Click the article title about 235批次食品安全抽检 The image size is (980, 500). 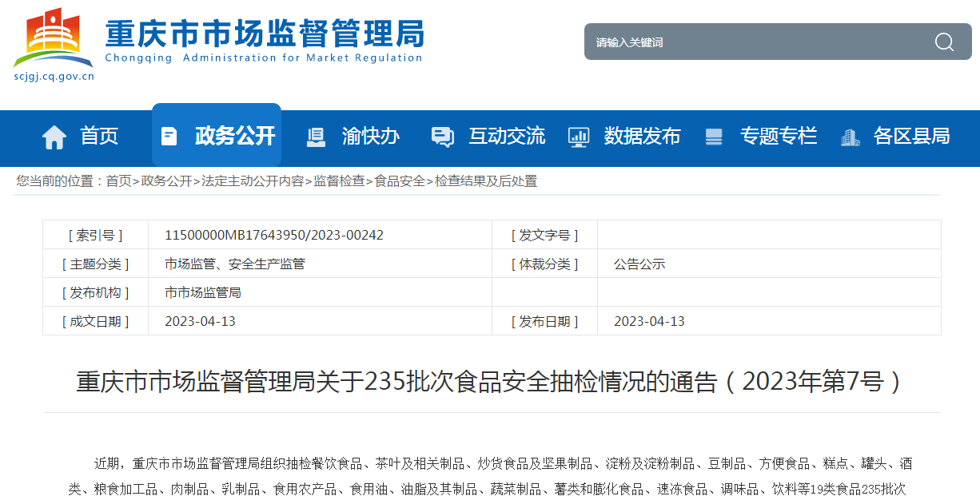point(491,382)
